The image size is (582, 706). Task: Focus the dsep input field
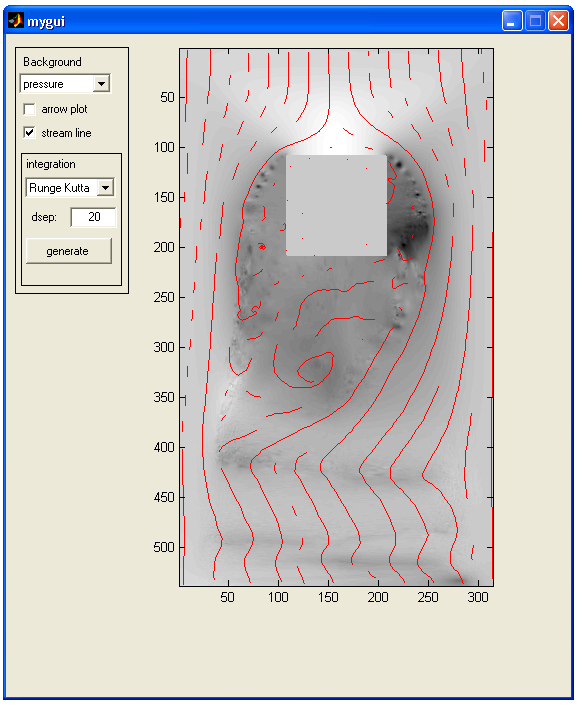(x=94, y=217)
